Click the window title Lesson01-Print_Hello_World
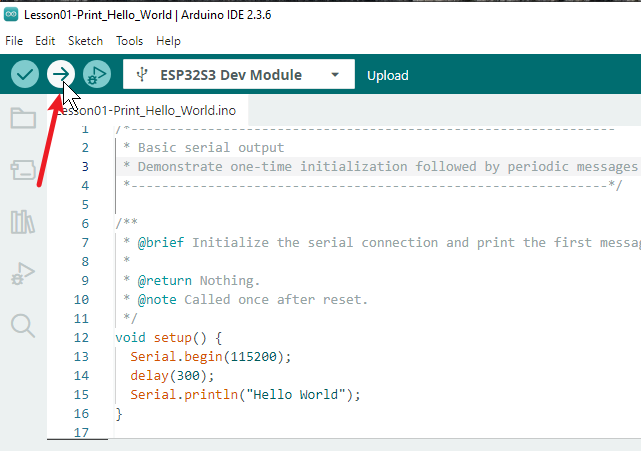 tap(98, 15)
